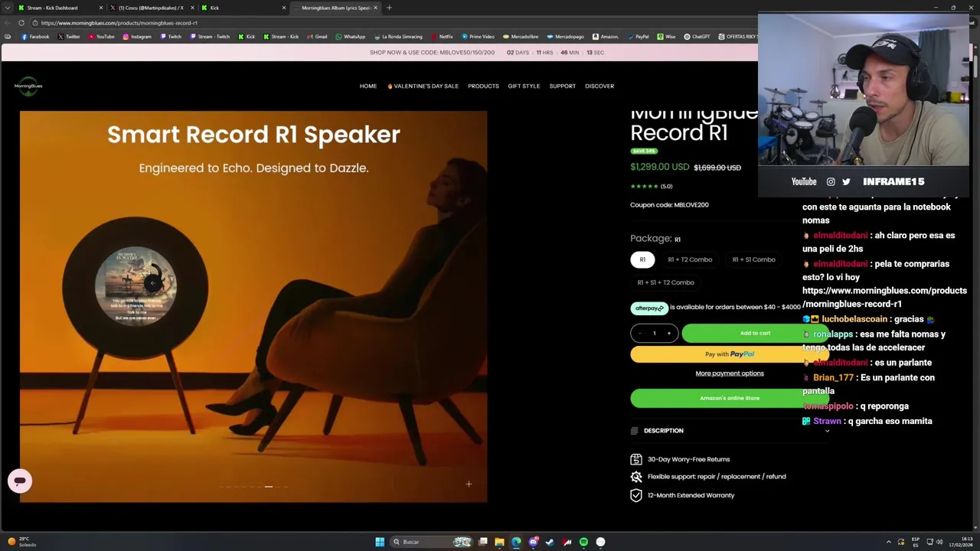This screenshot has width=980, height=551.
Task: Open the Netflix bookmark
Action: click(x=442, y=37)
